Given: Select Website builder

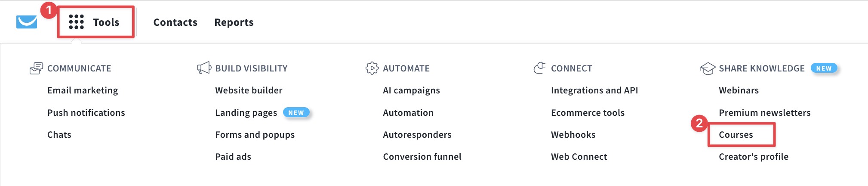Looking at the screenshot, I should 249,90.
